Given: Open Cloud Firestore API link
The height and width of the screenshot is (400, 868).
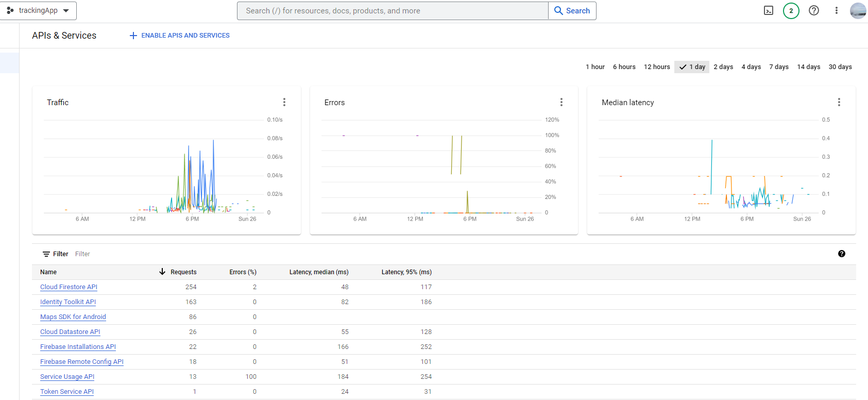Looking at the screenshot, I should [69, 287].
